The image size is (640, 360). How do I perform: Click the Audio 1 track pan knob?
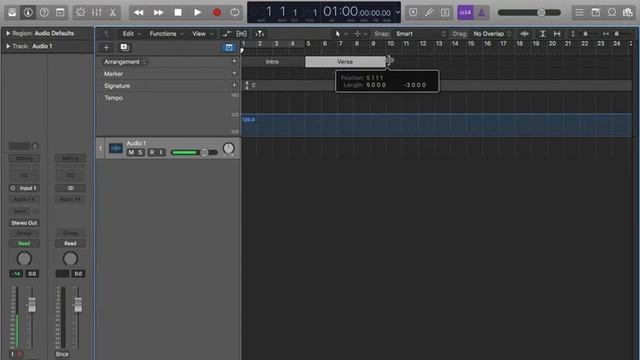[x=229, y=149]
